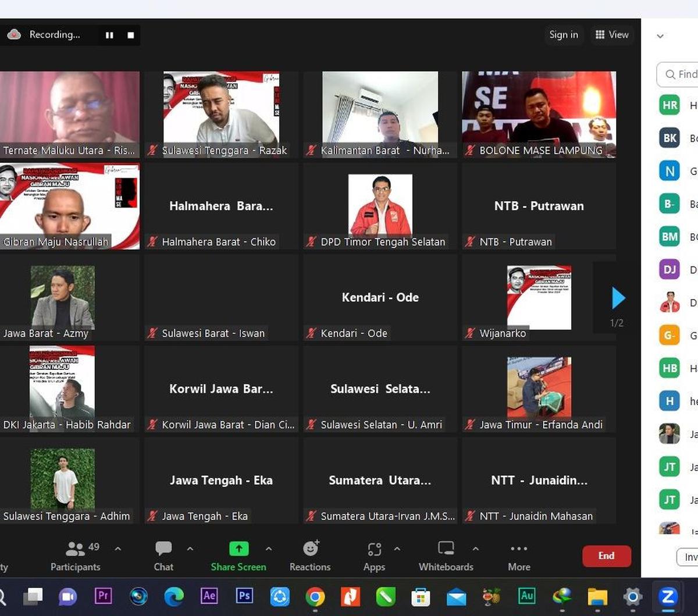Select the BOLONE MASE LAMPUNG video tile
The width and height of the screenshot is (698, 616).
539,115
